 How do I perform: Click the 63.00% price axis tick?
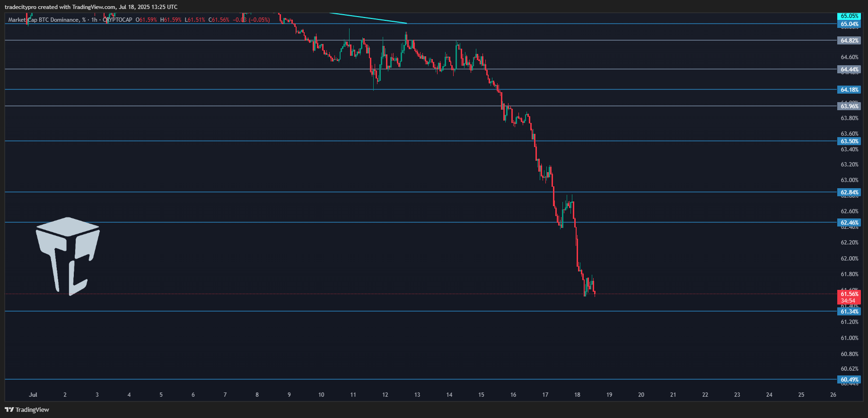point(849,180)
